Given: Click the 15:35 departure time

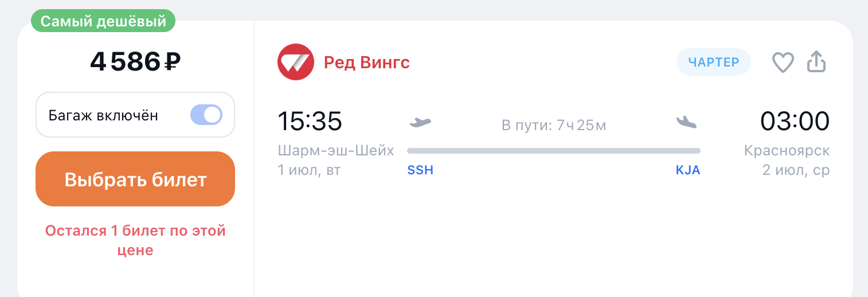Looking at the screenshot, I should pos(310,121).
